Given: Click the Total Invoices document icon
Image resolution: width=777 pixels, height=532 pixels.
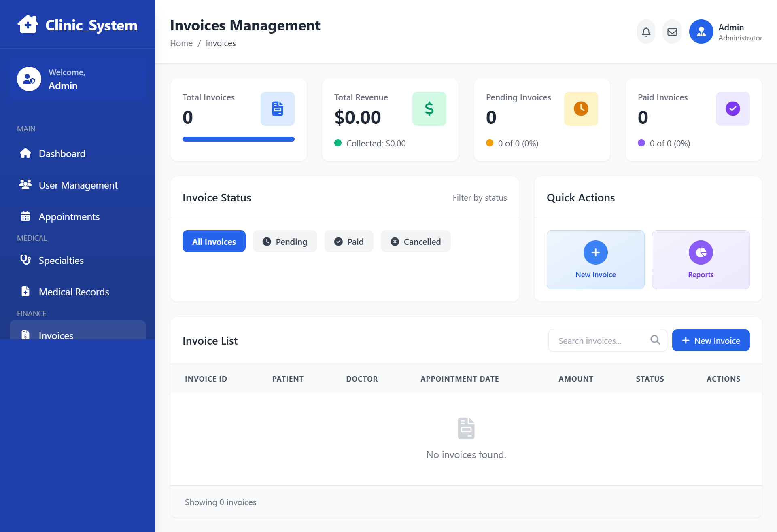Looking at the screenshot, I should [277, 109].
